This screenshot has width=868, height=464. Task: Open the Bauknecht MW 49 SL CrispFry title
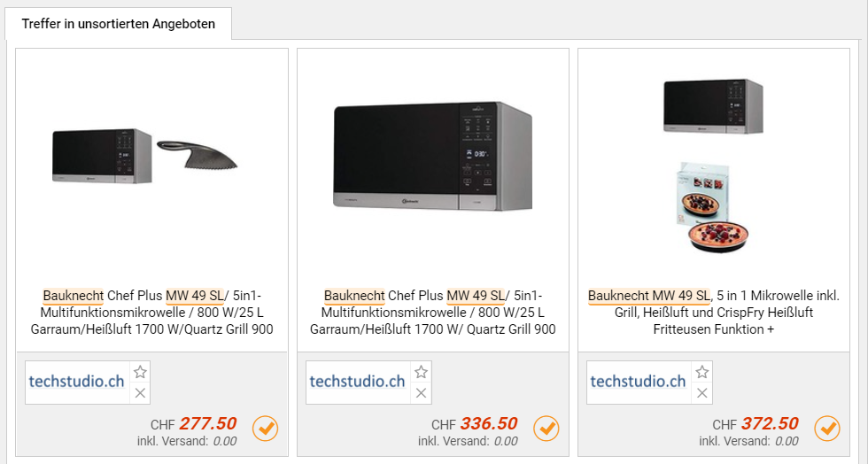coord(713,313)
